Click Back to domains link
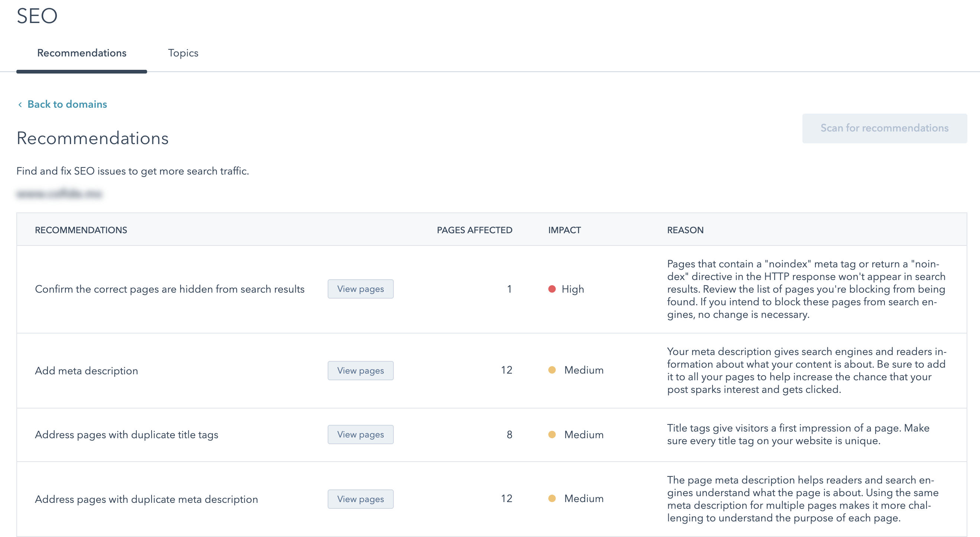The height and width of the screenshot is (537, 980). [67, 104]
